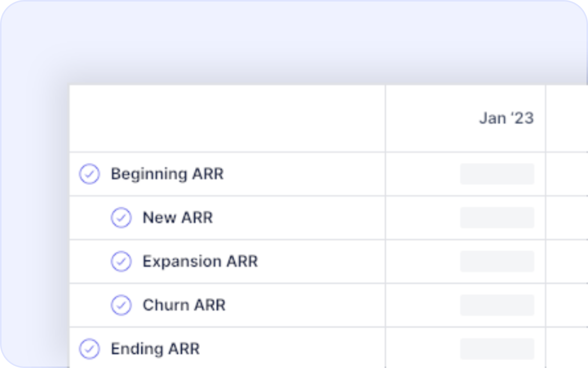Viewport: 588px width, 368px height.
Task: Click the Beginning ARR cell right of Jan '23 column
Action: point(567,174)
